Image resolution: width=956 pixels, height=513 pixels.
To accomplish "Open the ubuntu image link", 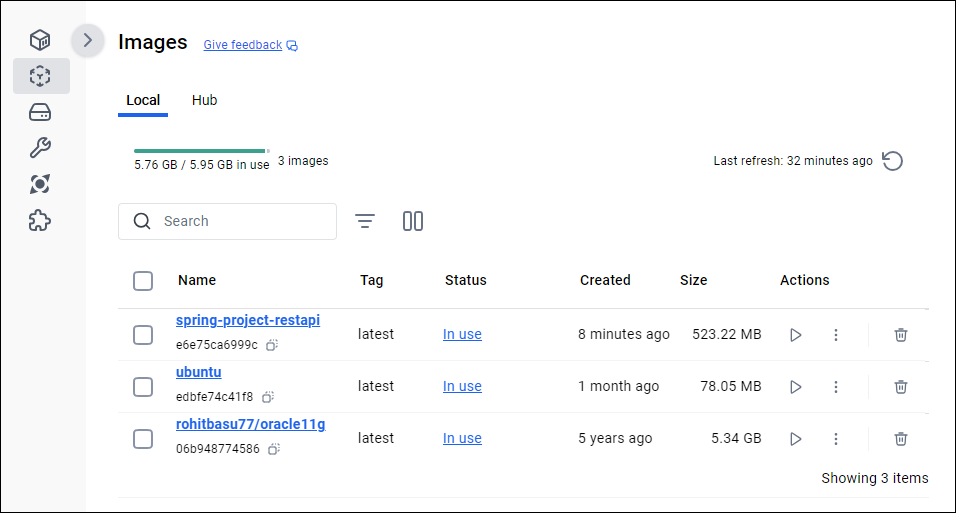I will point(198,372).
